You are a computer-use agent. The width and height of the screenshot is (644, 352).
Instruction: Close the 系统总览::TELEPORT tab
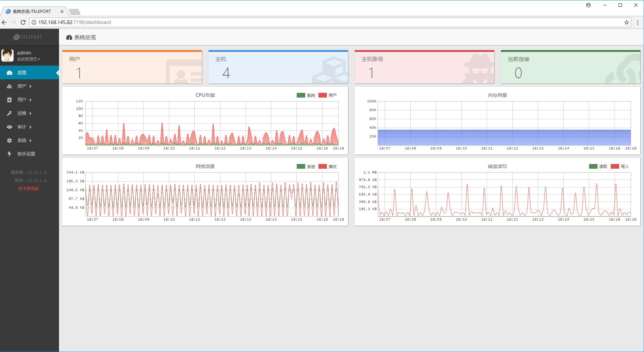[x=62, y=12]
